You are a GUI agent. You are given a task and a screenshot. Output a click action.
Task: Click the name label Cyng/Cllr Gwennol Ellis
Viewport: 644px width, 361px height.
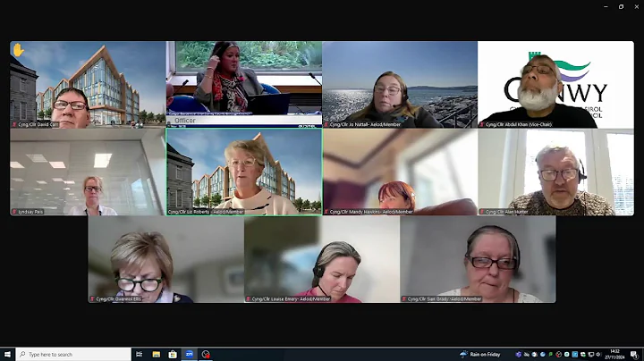point(118,299)
